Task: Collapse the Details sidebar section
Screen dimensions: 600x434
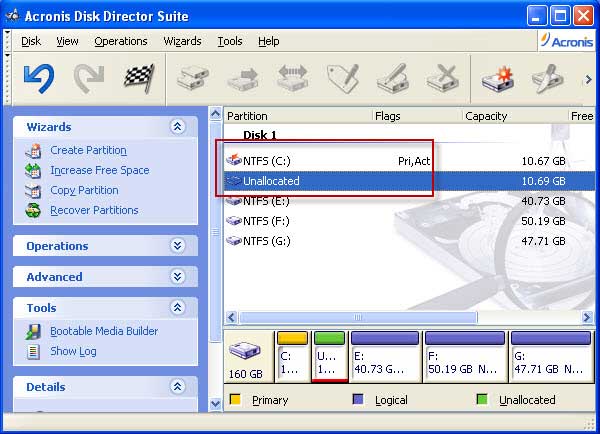Action: pos(178,387)
